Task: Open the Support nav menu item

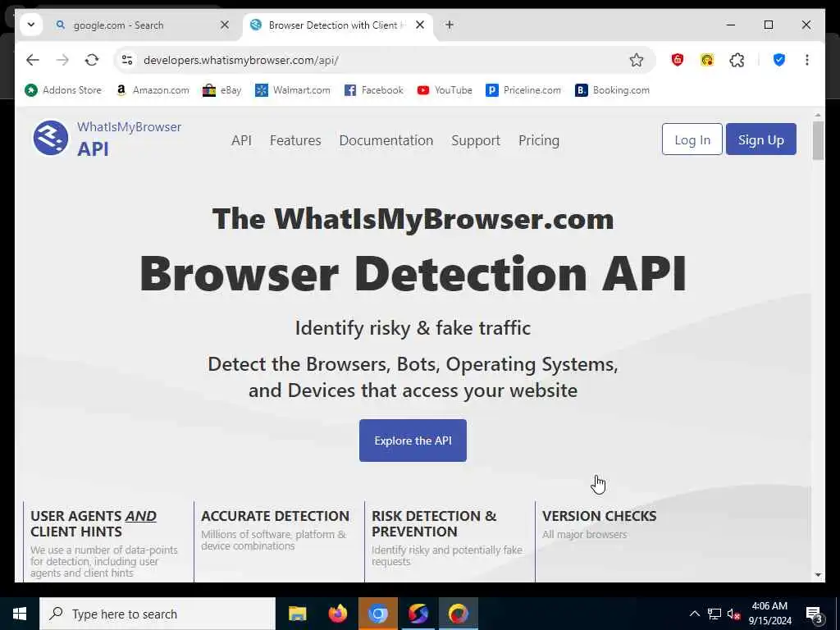Action: pyautogui.click(x=476, y=140)
